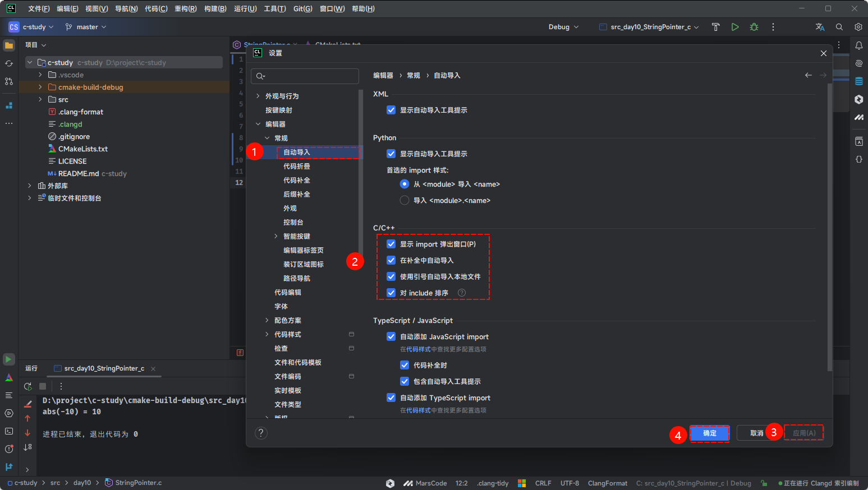Open the notifications bell panel
The width and height of the screenshot is (868, 490).
(859, 45)
